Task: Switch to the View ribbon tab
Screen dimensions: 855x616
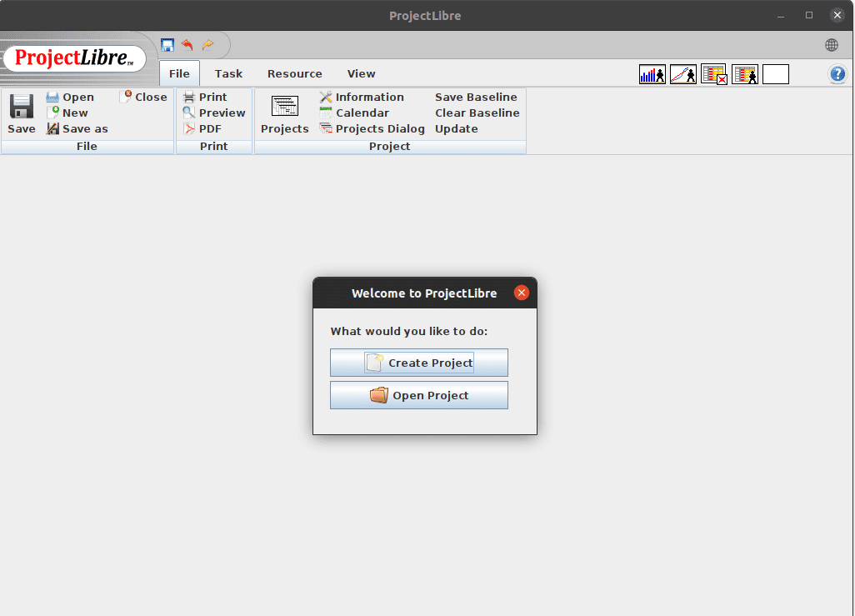Action: pos(361,73)
